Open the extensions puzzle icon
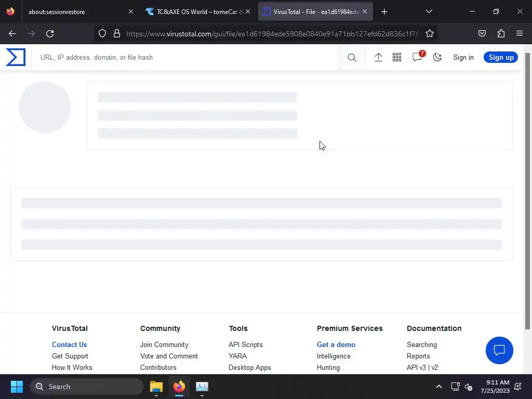Screen dimensions: 532x399 click(x=501, y=34)
